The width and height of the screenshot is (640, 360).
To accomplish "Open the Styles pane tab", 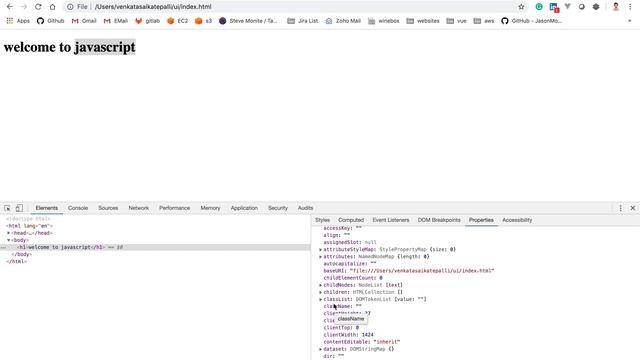I will pyautogui.click(x=322, y=220).
